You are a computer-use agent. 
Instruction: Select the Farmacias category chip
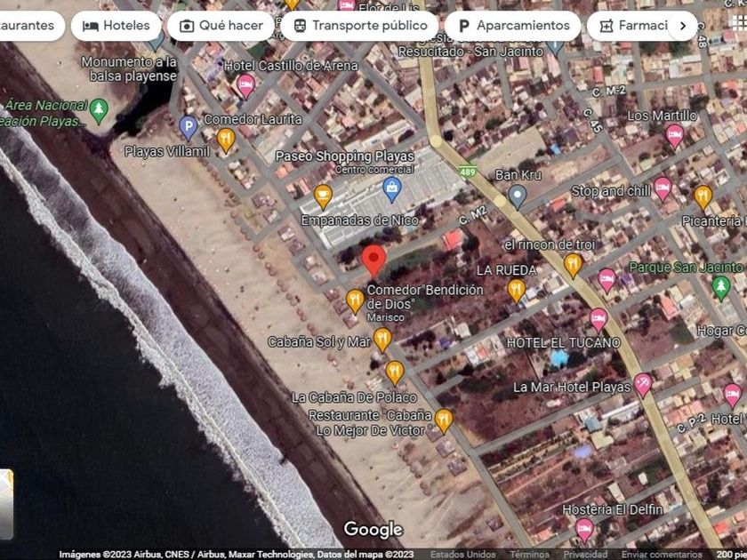(x=633, y=26)
